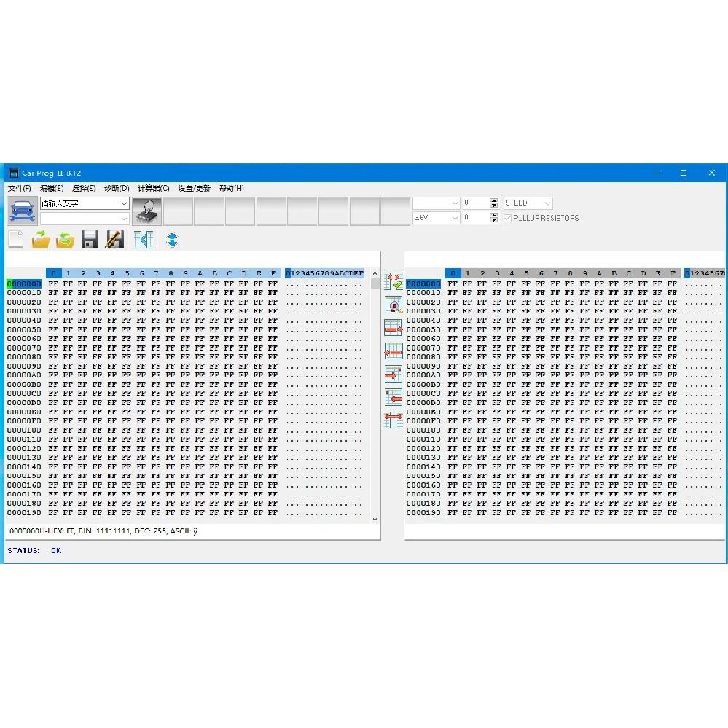Click the copy row to left icon
Viewport: 728px width, 728px height.
click(x=394, y=351)
